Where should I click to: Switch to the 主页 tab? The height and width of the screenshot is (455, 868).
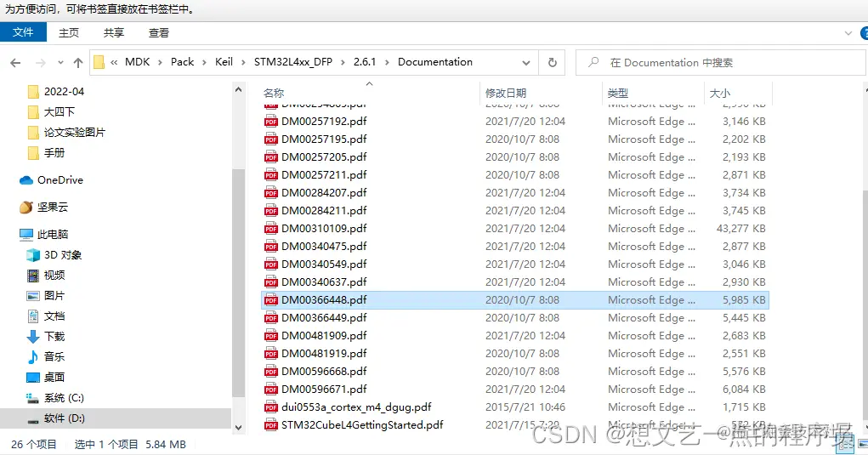tap(69, 32)
